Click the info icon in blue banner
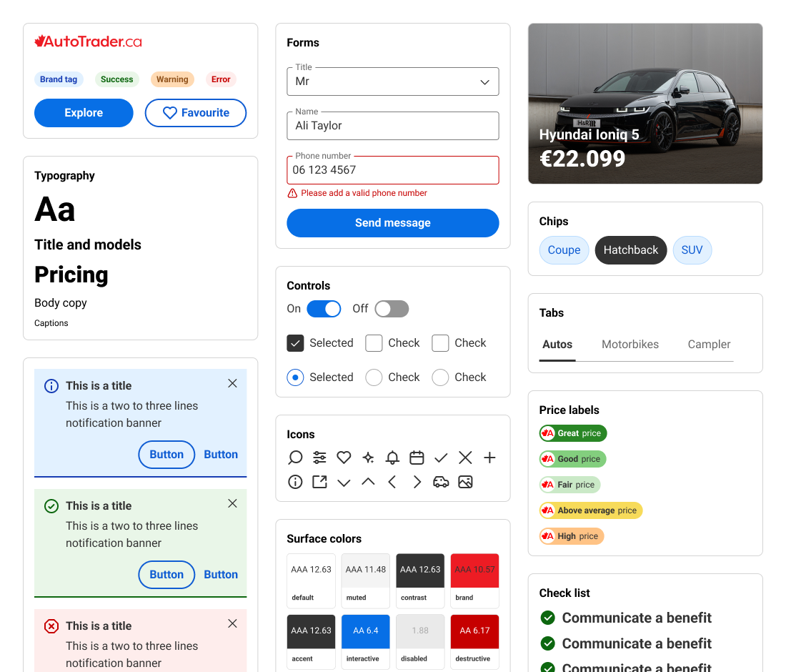786x672 pixels. (51, 386)
